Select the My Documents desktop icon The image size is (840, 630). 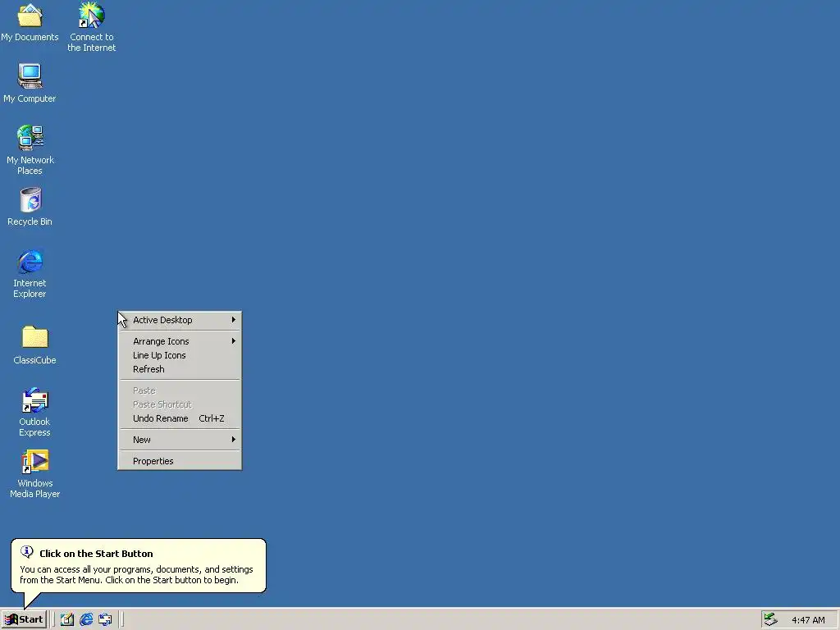[x=30, y=16]
